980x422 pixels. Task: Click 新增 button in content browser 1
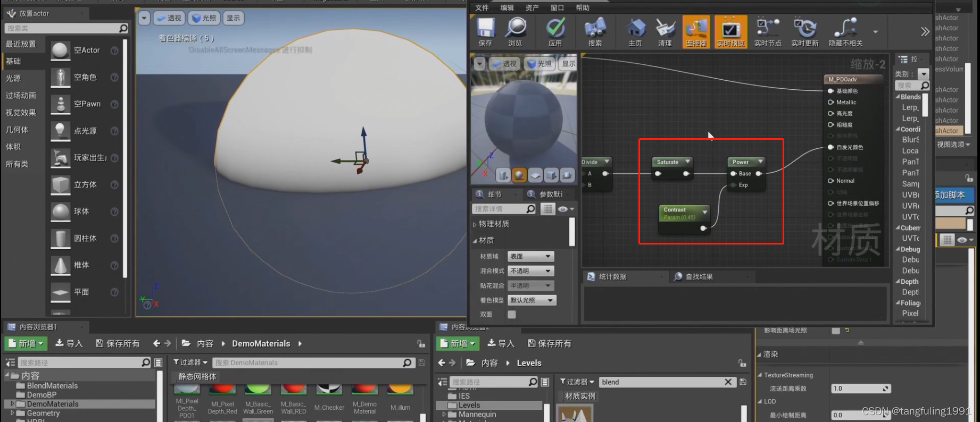pyautogui.click(x=26, y=343)
